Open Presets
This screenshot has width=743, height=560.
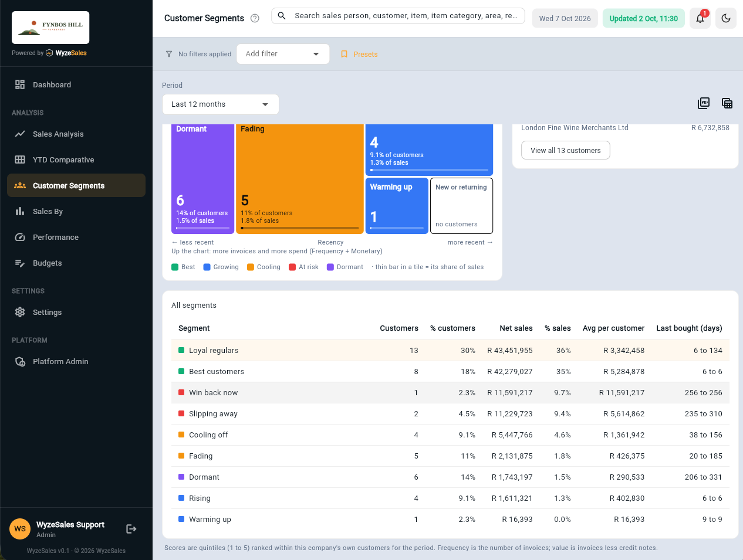click(x=359, y=54)
